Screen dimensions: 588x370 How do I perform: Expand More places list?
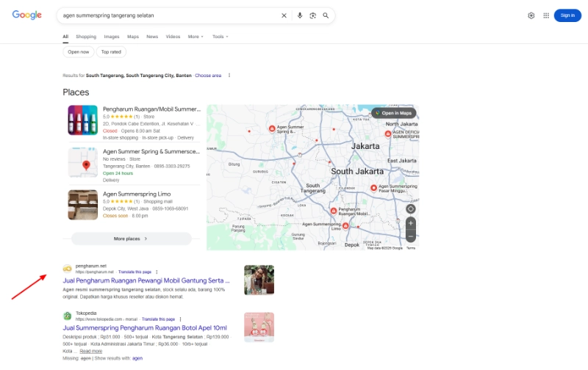[132, 239]
